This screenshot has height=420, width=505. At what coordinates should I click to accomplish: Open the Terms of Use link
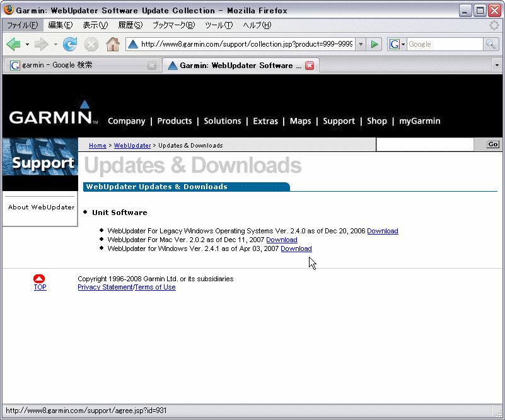pos(155,288)
